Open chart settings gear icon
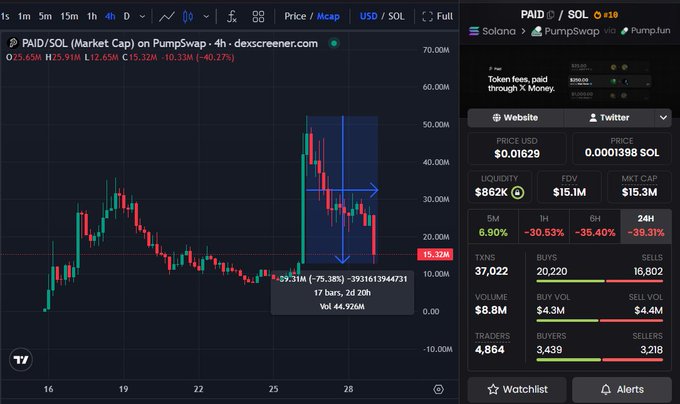 (x=438, y=389)
